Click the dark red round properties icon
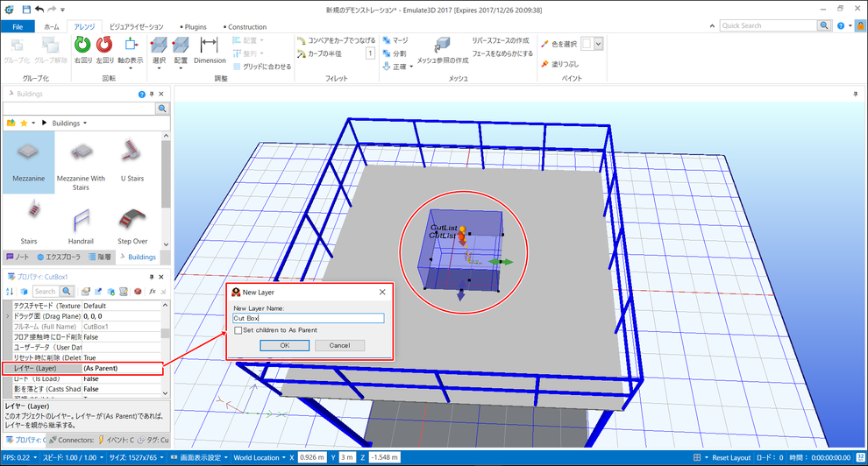The height and width of the screenshot is (466, 868). [138, 292]
